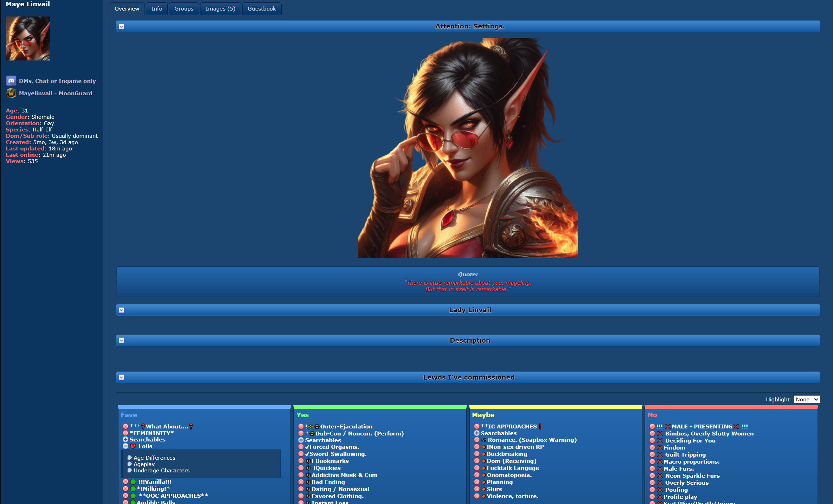Click the red target icon beside Overly Serious
Viewport: 833px width, 504px height.
coord(652,483)
